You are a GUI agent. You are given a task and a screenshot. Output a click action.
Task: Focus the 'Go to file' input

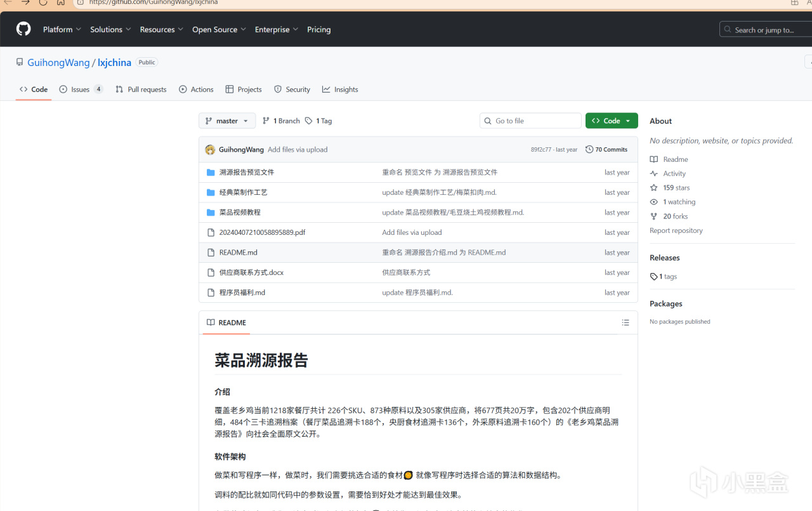530,121
